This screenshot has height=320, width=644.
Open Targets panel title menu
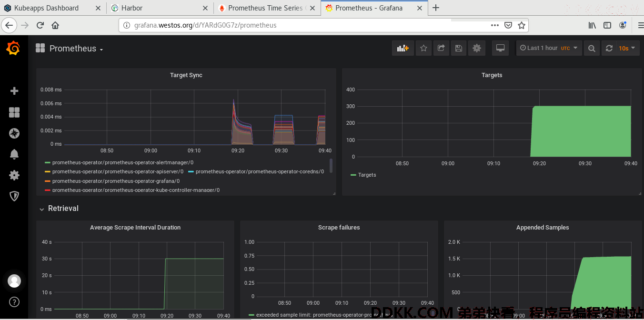(492, 75)
